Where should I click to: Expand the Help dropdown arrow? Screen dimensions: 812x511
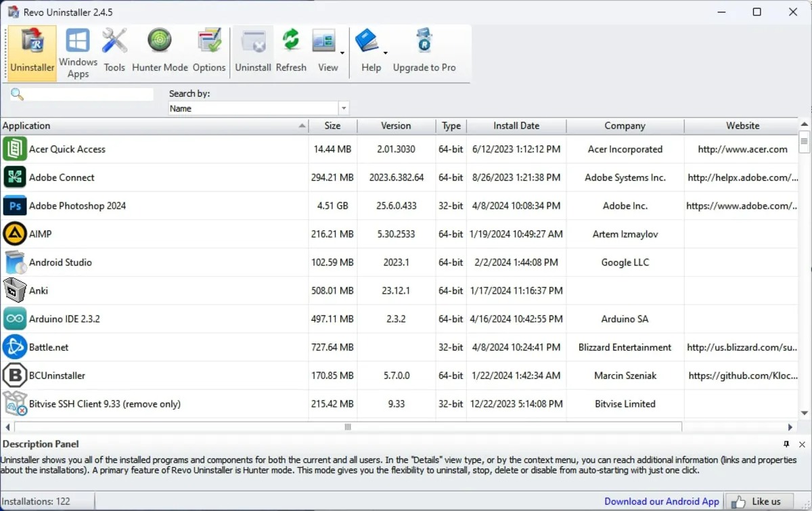point(386,53)
